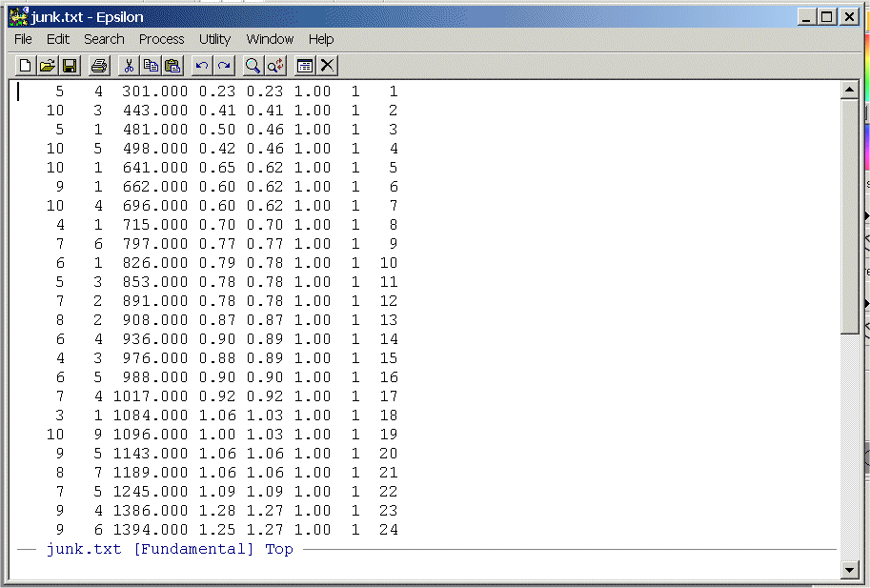This screenshot has height=588, width=870.
Task: Cut selection with the scissors icon
Action: click(129, 66)
